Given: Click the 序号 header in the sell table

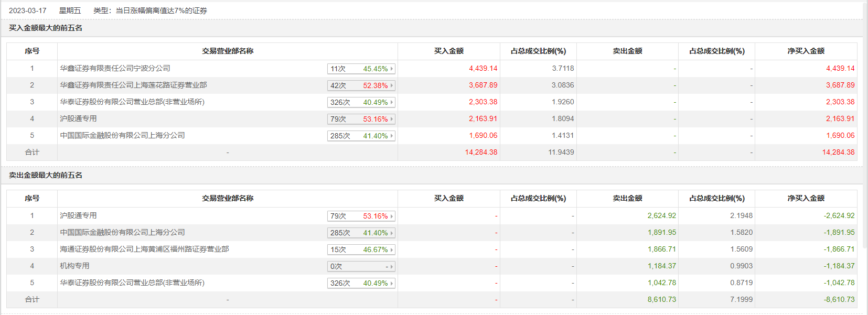Looking at the screenshot, I should point(32,198).
